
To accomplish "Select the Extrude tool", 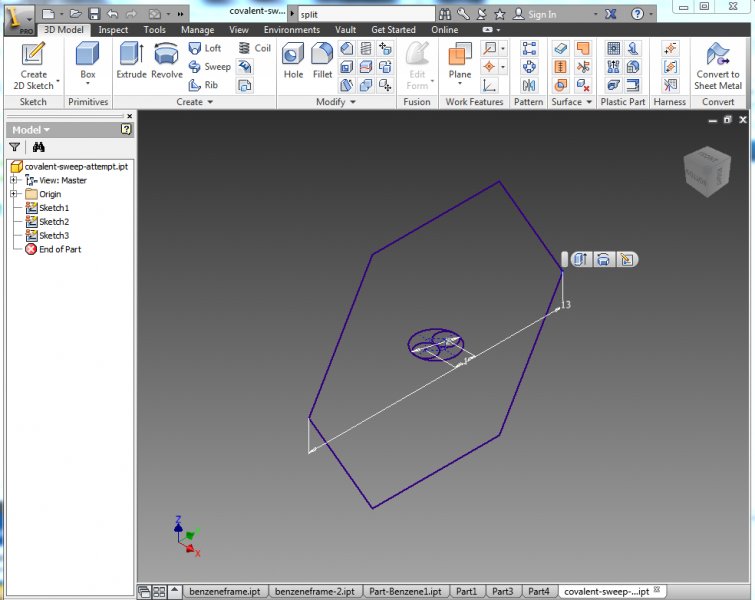I will coord(131,62).
